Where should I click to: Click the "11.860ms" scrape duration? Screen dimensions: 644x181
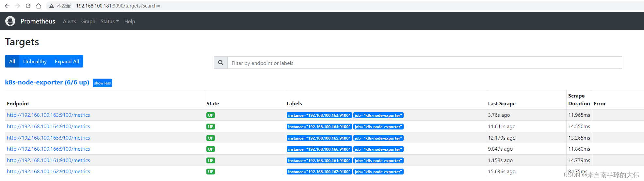click(x=579, y=149)
